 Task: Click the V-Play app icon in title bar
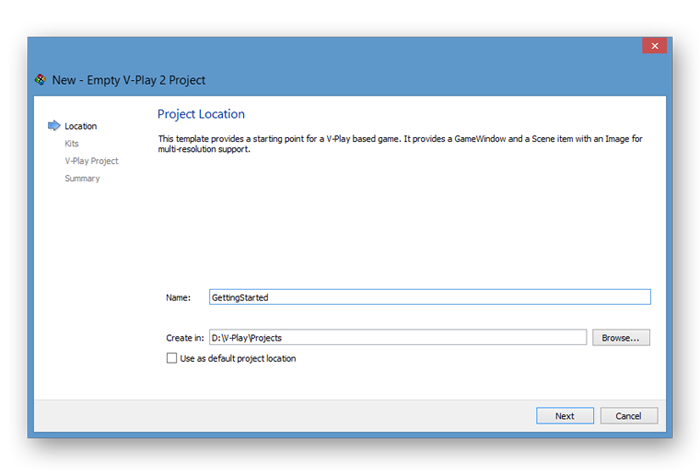coord(40,80)
